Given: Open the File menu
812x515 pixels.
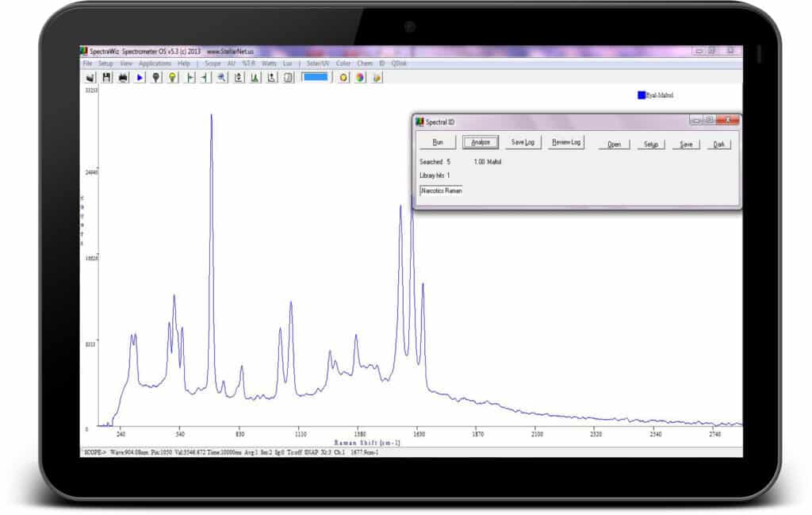Looking at the screenshot, I should (x=87, y=63).
